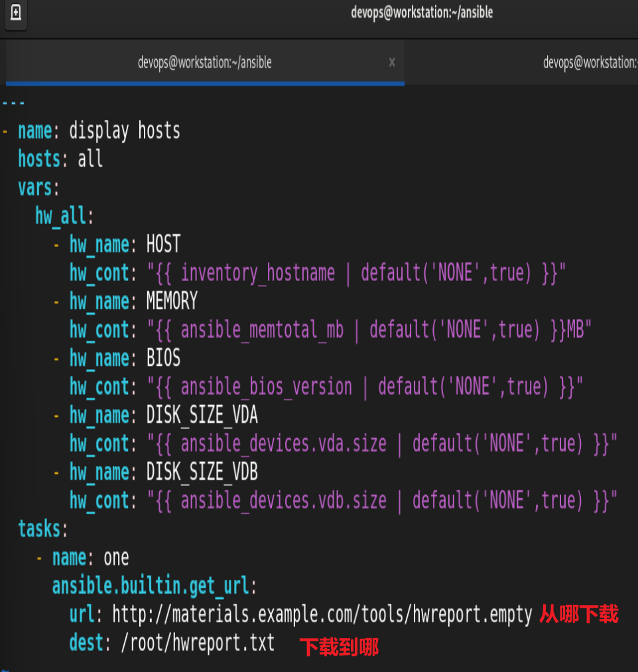The width and height of the screenshot is (638, 672).
Task: Click the ansible_bios_version expression
Action: 365,387
